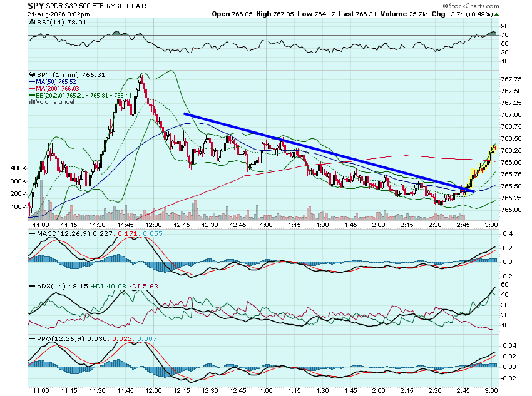Click the 70 level on RSI scale
The width and height of the screenshot is (532, 396).
(x=505, y=35)
